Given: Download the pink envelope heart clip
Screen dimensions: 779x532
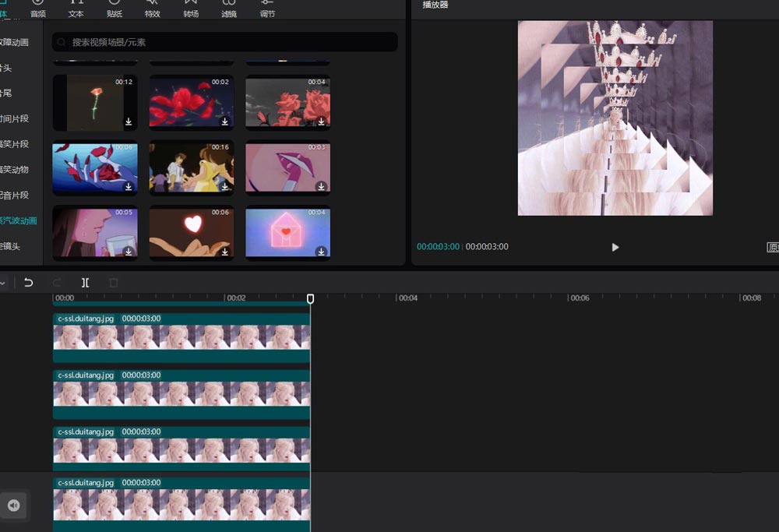Looking at the screenshot, I should coord(321,252).
